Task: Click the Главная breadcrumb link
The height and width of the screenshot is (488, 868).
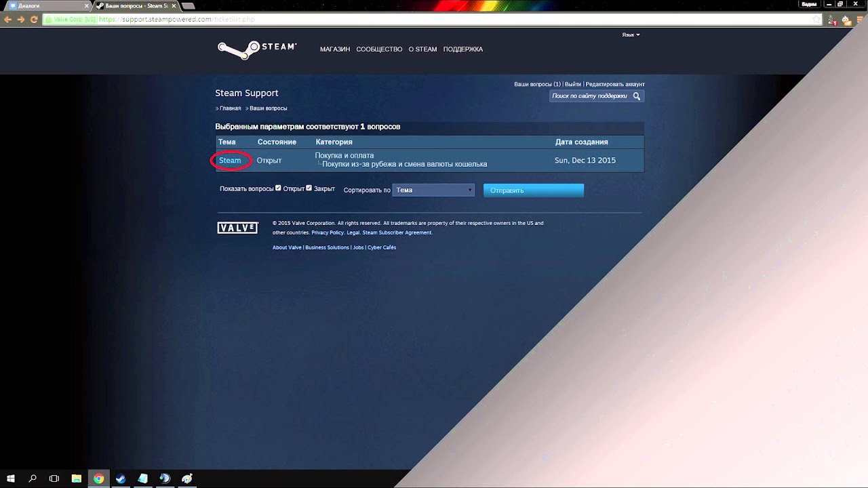Action: tap(230, 108)
